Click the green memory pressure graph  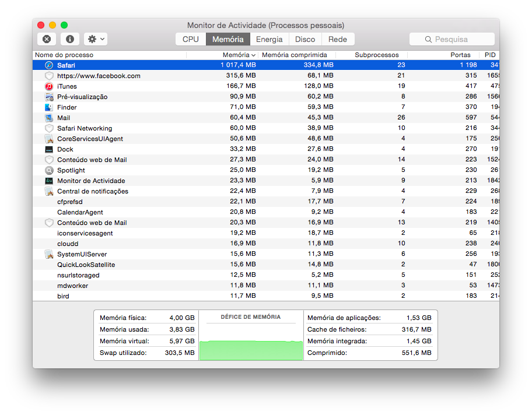(x=251, y=350)
